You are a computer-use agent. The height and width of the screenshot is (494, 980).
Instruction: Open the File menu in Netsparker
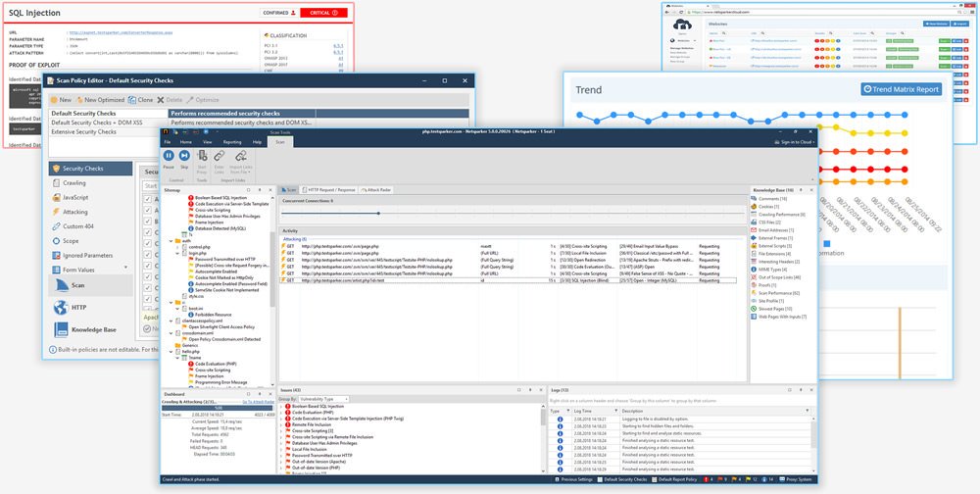167,142
